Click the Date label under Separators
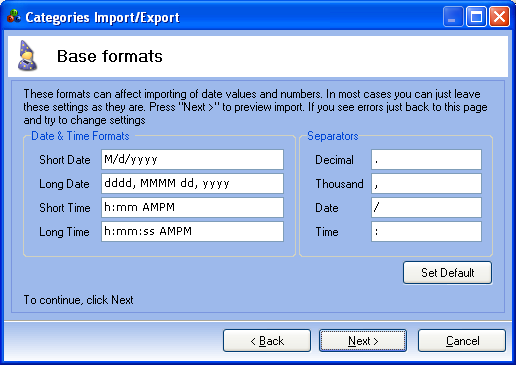 327,208
